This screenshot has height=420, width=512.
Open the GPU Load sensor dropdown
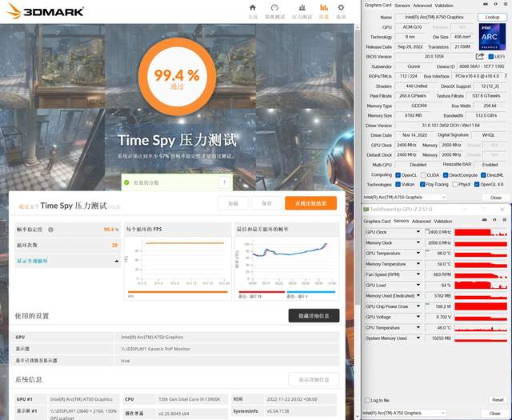tap(418, 285)
